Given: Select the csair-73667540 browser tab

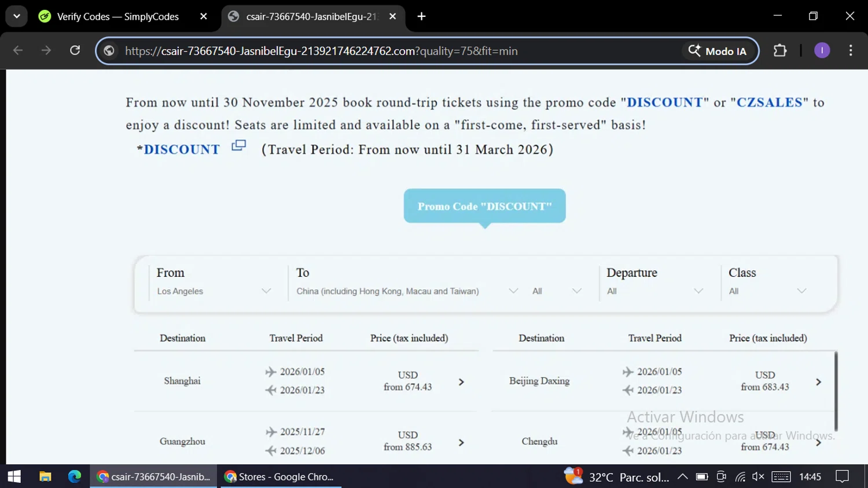Looking at the screenshot, I should point(312,16).
